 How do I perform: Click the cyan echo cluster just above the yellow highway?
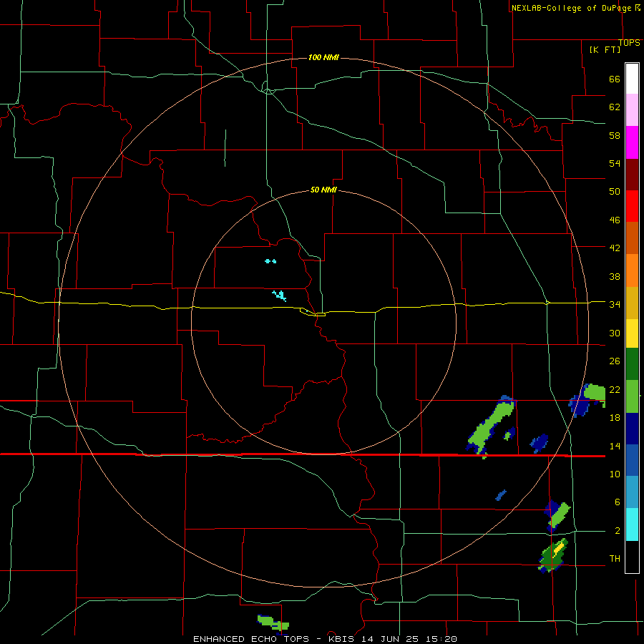click(279, 296)
